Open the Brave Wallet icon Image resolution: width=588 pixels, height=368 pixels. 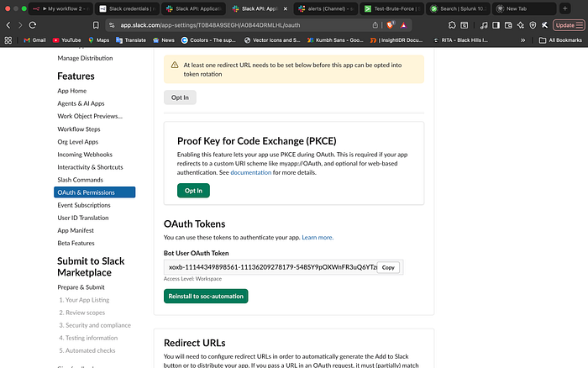508,25
